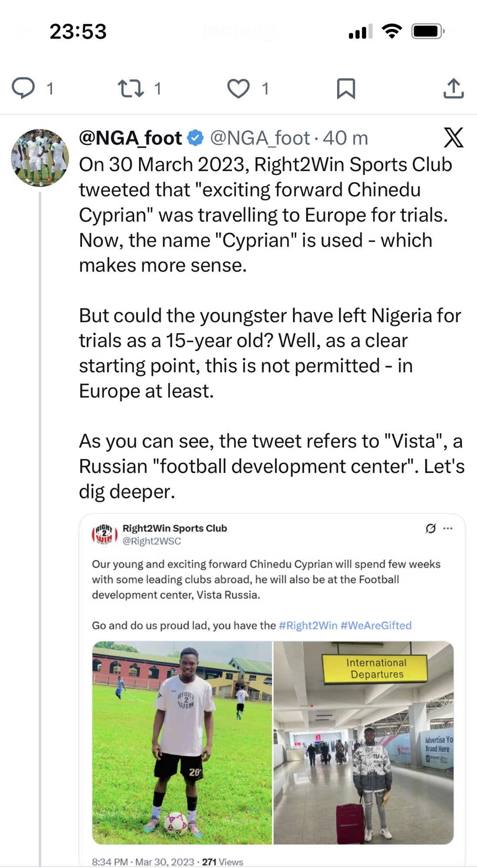This screenshot has width=477, height=868.
Task: Tap the circle-slash icon on quoted tweet
Action: 431,528
